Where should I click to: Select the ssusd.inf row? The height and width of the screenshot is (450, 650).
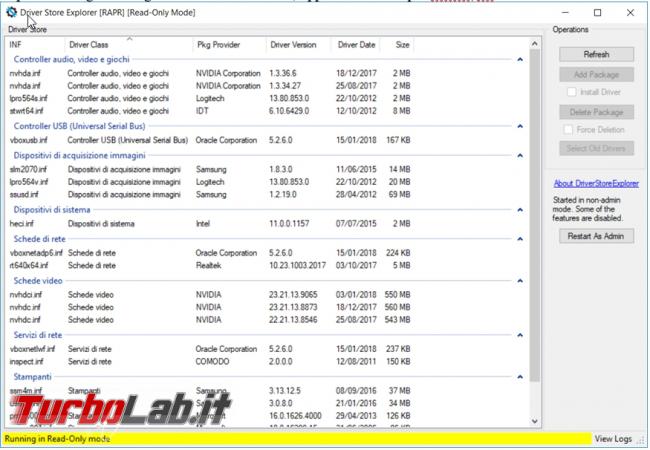click(210, 194)
